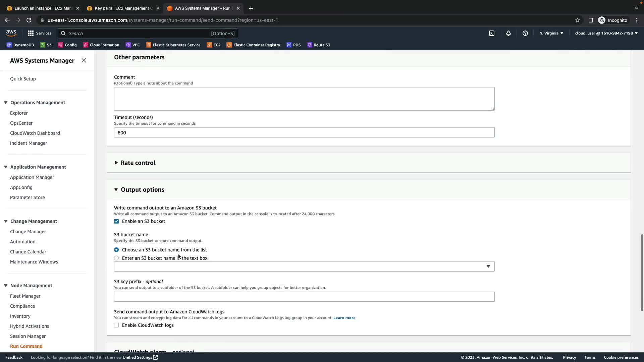This screenshot has width=644, height=362.
Task: Open the N. Virginia region dropdown
Action: click(551, 33)
